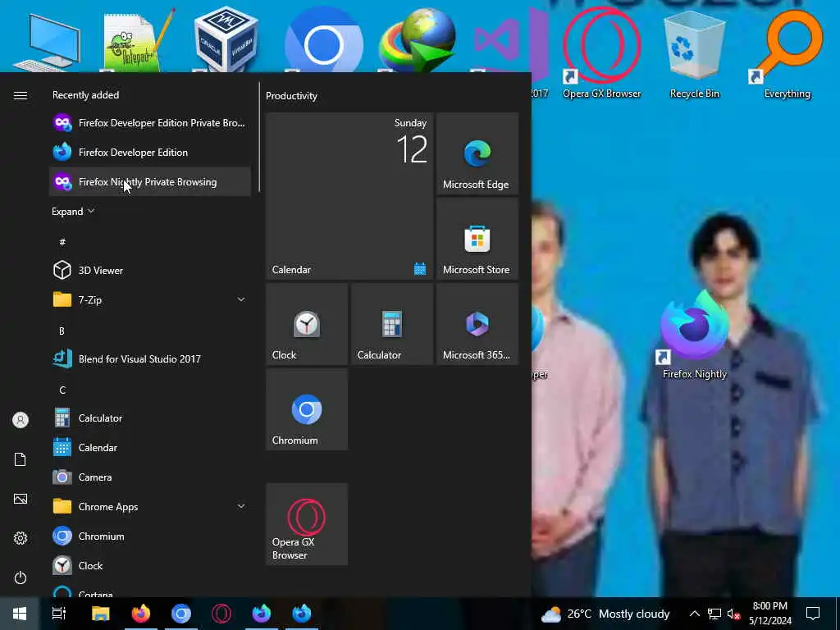Expand the Chrome Apps folder
This screenshot has height=630, width=840.
pyautogui.click(x=149, y=506)
